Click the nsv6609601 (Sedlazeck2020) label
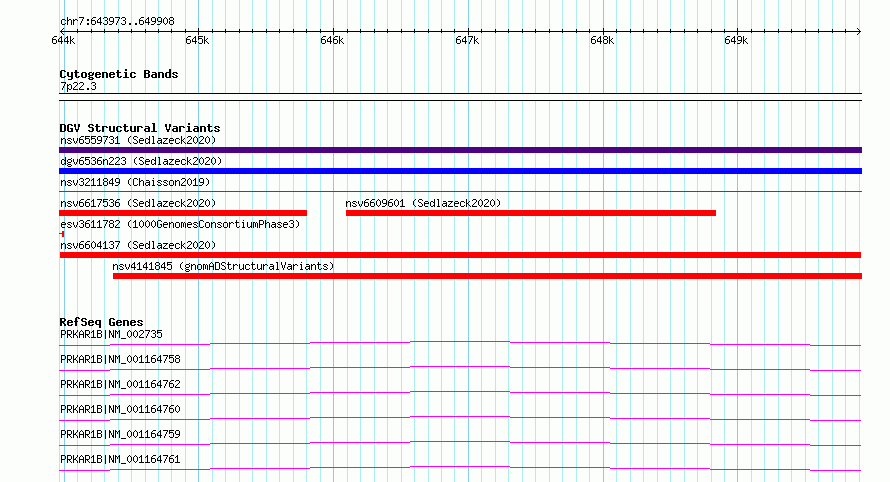The image size is (890, 482). click(x=423, y=203)
